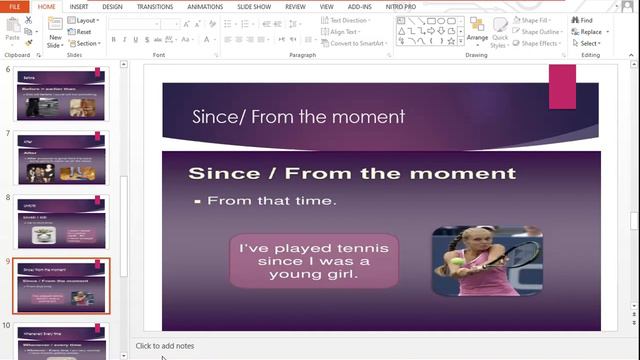Viewport: 640px width, 360px height.
Task: Click the font name input box
Action: click(134, 24)
